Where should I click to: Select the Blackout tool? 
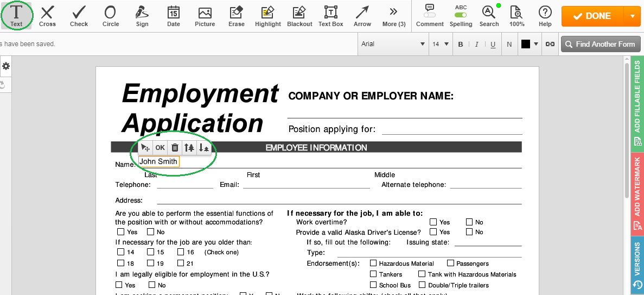point(299,16)
